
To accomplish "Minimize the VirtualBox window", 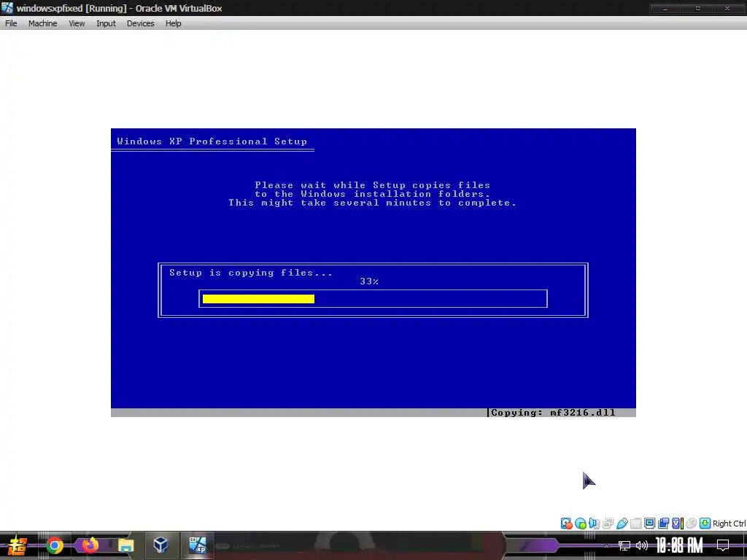I will 665,8.
